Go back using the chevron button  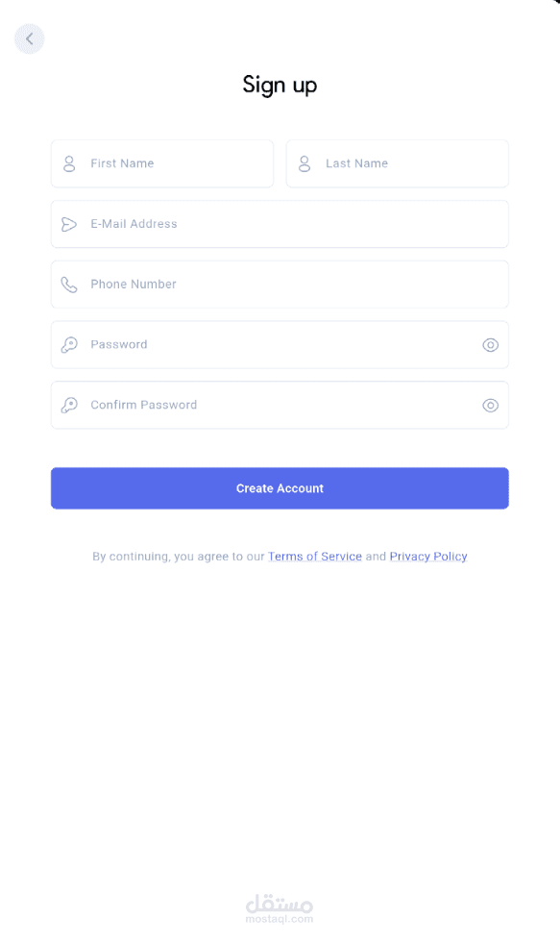pyautogui.click(x=30, y=39)
